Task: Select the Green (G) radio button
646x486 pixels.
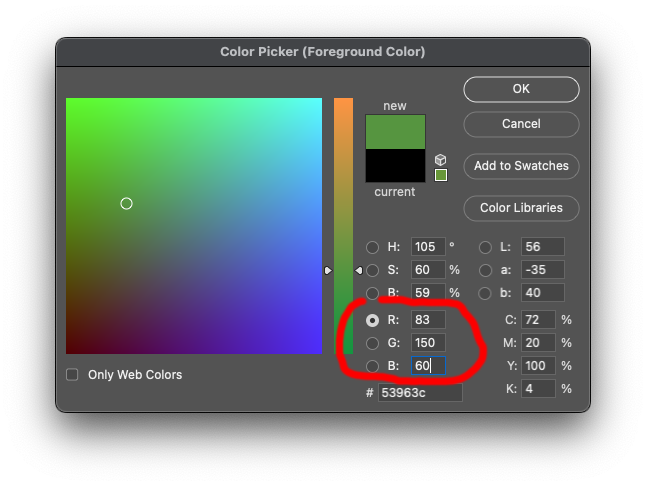Action: point(373,343)
